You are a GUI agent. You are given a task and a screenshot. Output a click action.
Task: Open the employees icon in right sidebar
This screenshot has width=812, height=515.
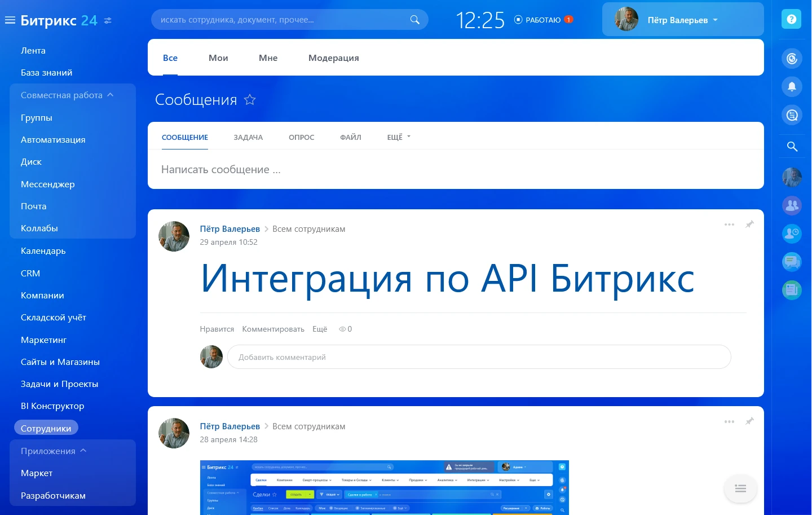pos(791,205)
